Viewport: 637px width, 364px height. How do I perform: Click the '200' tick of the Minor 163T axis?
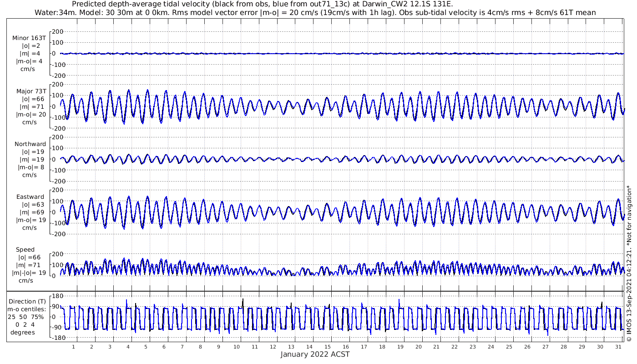57,31
